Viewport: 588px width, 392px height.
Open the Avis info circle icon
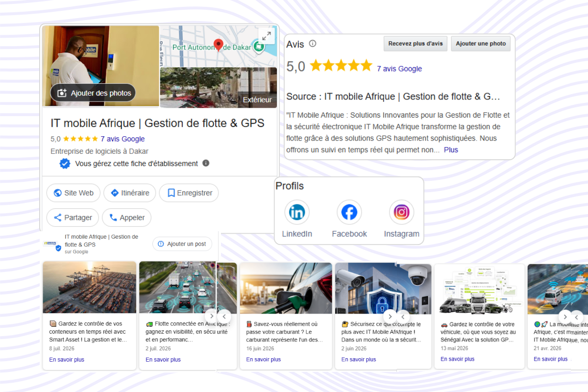313,44
